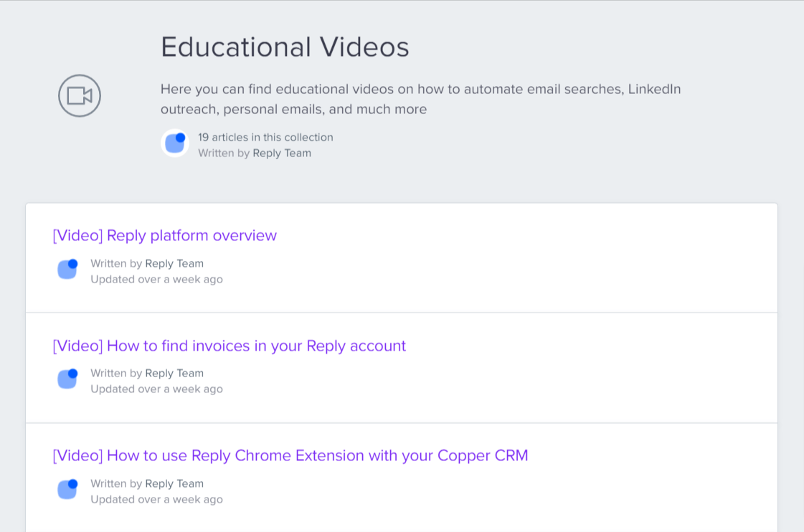The width and height of the screenshot is (804, 532).
Task: Click 'Updated over a week ago' under Reply platform overview
Action: click(x=156, y=279)
